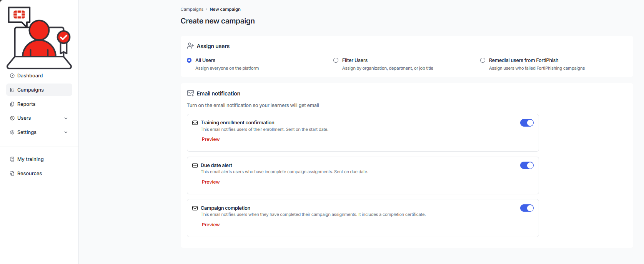This screenshot has width=644, height=264.
Task: Expand the Settings menu chevron
Action: (66, 132)
